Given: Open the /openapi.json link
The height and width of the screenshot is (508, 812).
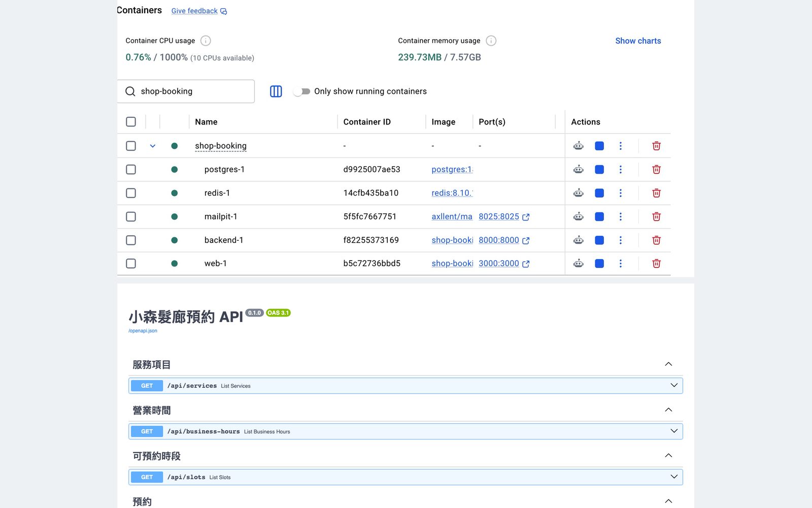Looking at the screenshot, I should pos(143,331).
